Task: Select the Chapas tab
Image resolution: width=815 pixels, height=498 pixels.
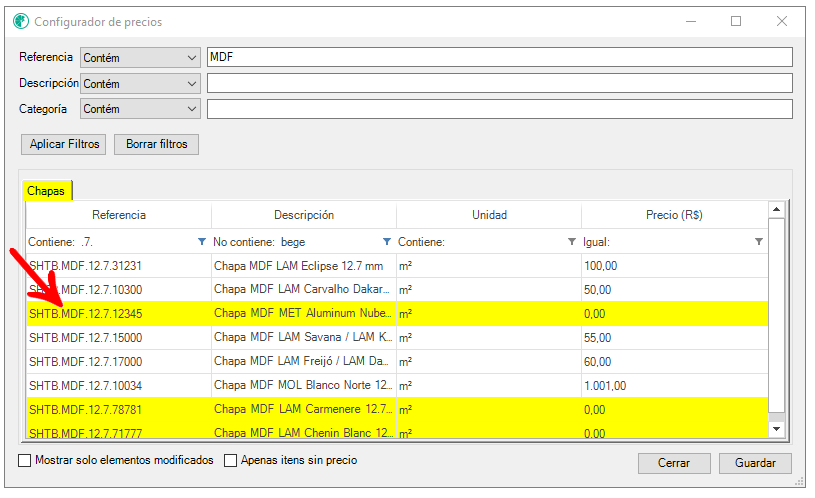Action: point(47,190)
